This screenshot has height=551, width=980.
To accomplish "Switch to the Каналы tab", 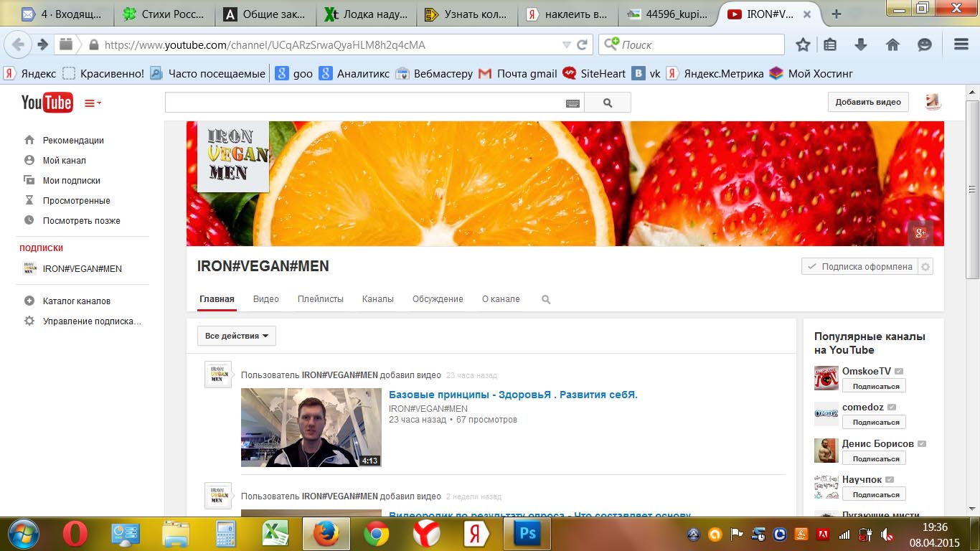I will click(x=378, y=299).
